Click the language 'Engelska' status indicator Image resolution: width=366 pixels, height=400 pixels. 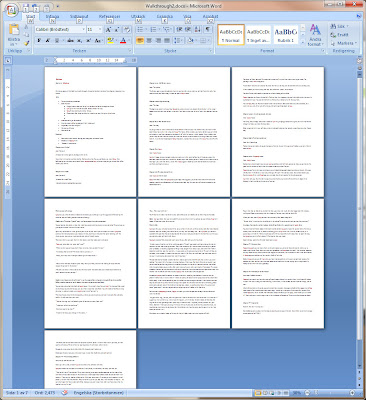(99, 393)
